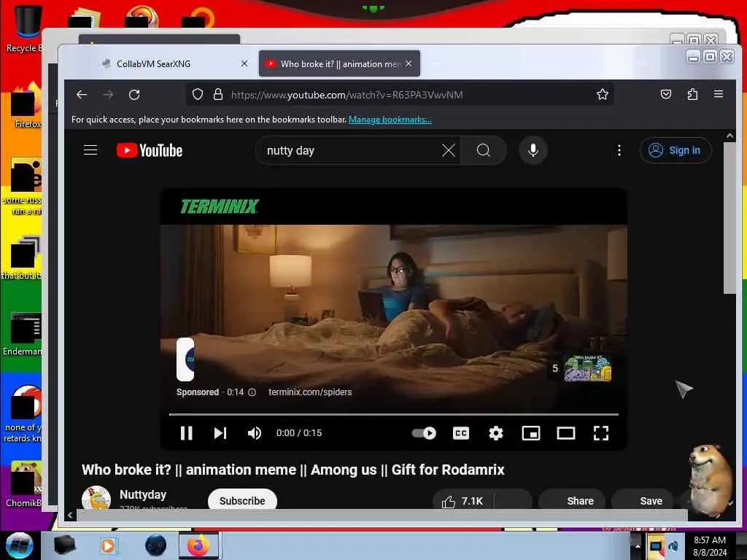Clear the search text with the X
Viewport: 747px width, 560px height.
(x=449, y=150)
